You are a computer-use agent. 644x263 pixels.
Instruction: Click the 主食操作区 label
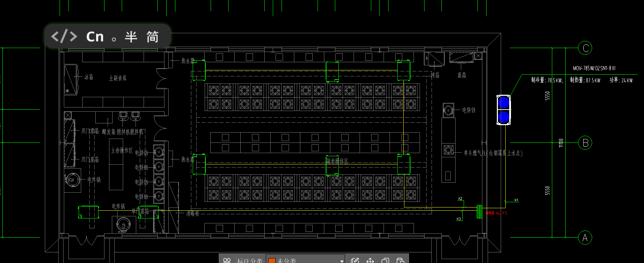(x=122, y=151)
